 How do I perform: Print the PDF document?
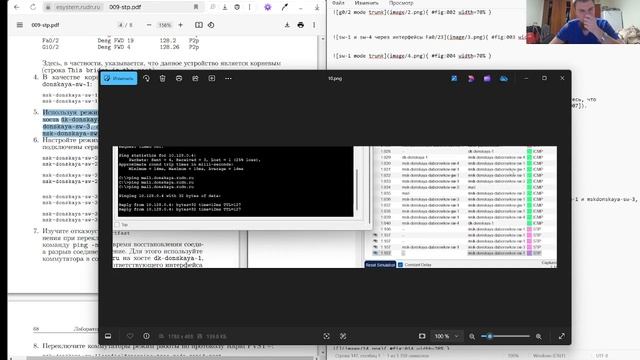coord(301,25)
